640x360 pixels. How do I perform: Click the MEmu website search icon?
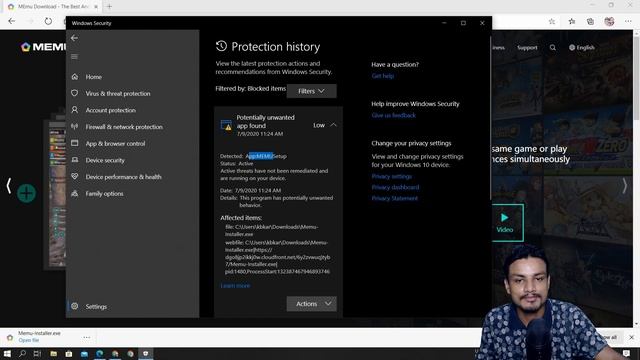[x=553, y=48]
